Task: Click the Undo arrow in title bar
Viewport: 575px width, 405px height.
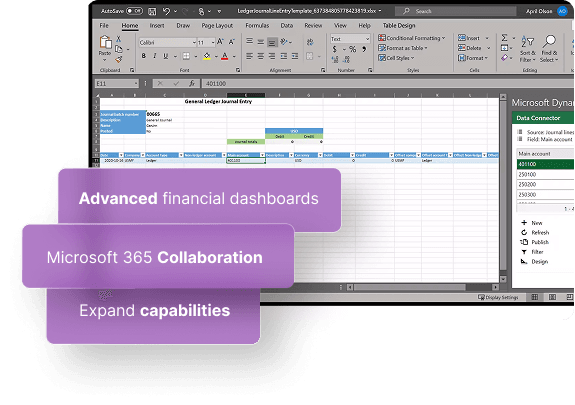Action: click(166, 11)
